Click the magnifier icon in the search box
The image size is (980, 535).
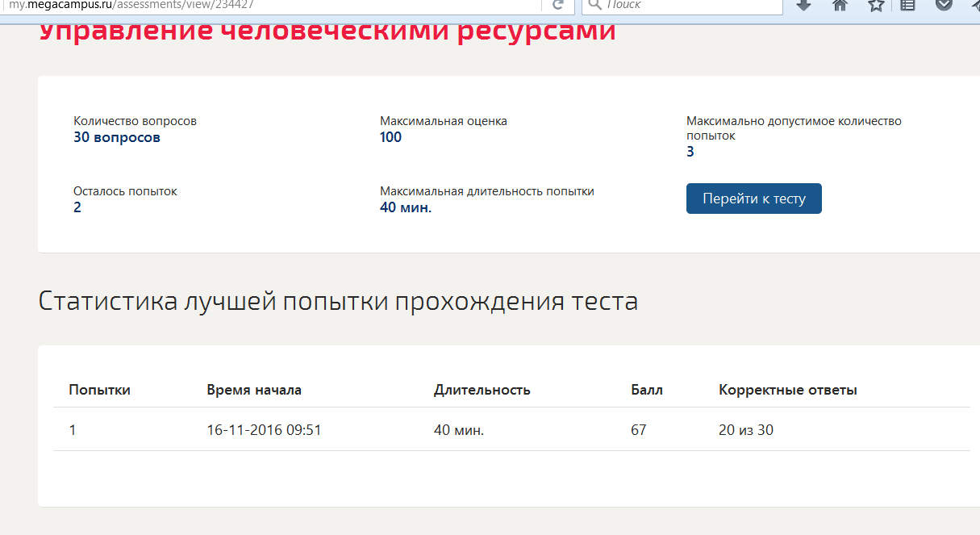pyautogui.click(x=594, y=5)
